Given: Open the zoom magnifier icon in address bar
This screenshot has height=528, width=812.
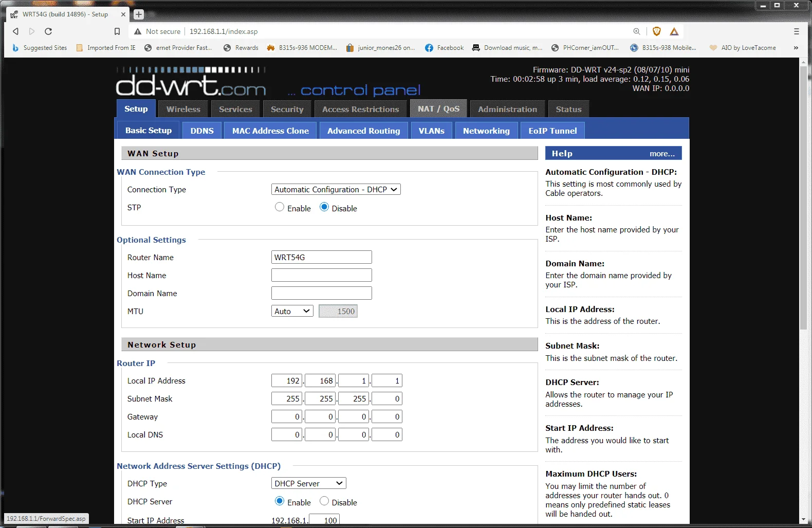Looking at the screenshot, I should pos(637,31).
